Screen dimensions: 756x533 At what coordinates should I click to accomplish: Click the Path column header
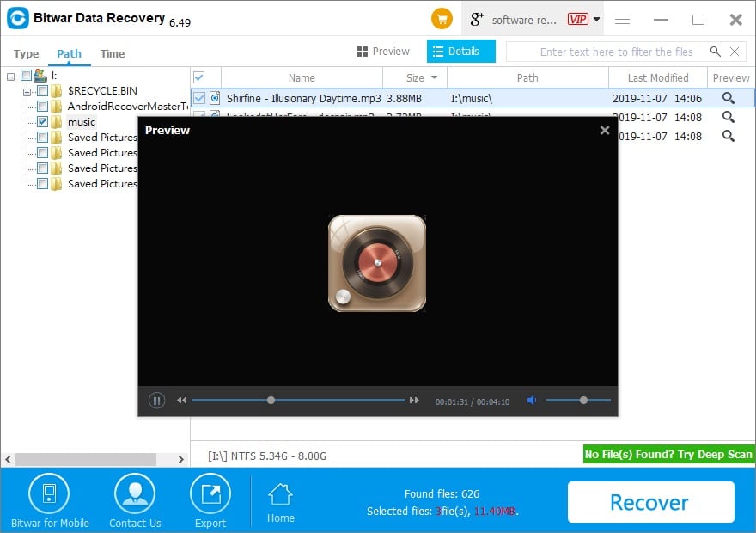click(527, 77)
